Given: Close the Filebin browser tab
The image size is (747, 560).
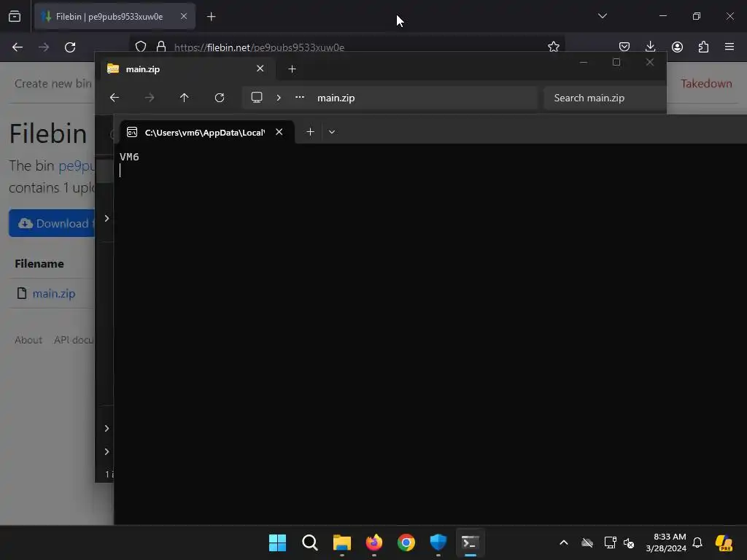Looking at the screenshot, I should 183,16.
